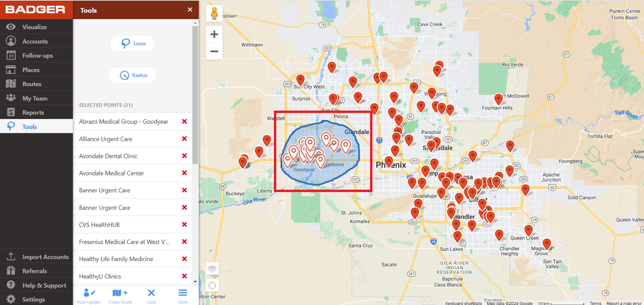Viewport: 644px width, 305px height.
Task: Open the Reports section
Action: click(36, 112)
